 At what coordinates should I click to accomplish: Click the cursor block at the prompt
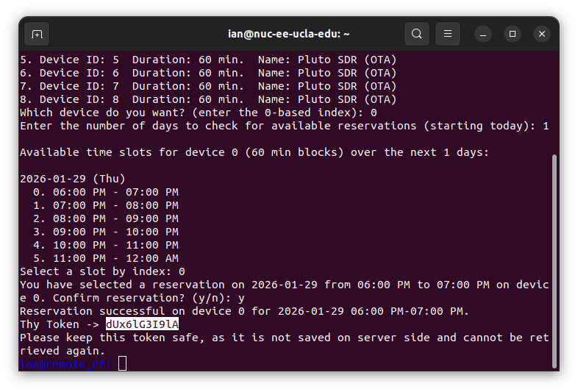(122, 363)
